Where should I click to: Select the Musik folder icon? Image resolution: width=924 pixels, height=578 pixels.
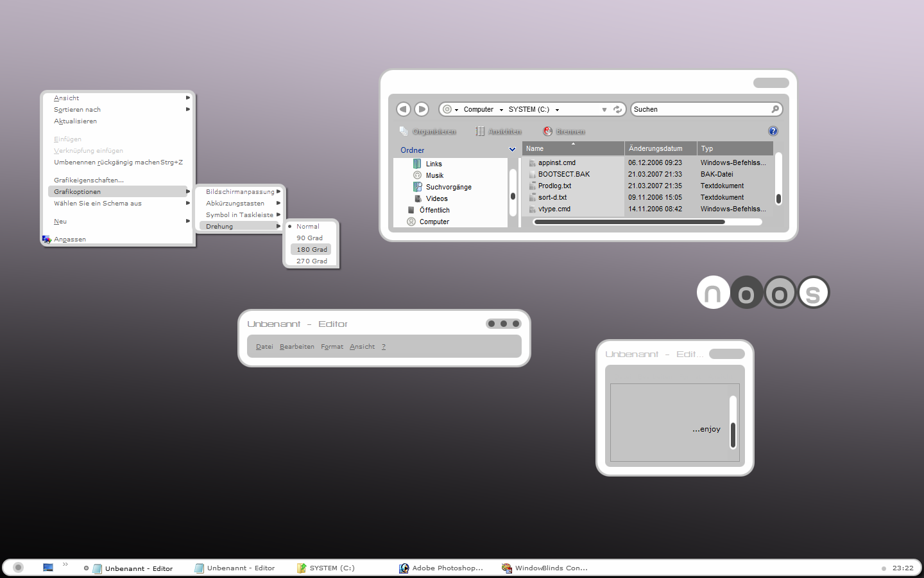point(417,175)
